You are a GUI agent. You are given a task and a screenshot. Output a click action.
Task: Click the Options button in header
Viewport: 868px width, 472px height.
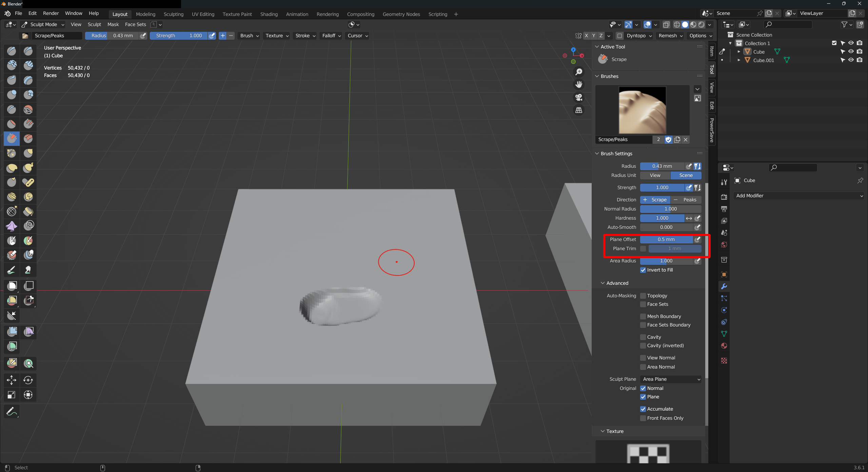pos(701,36)
